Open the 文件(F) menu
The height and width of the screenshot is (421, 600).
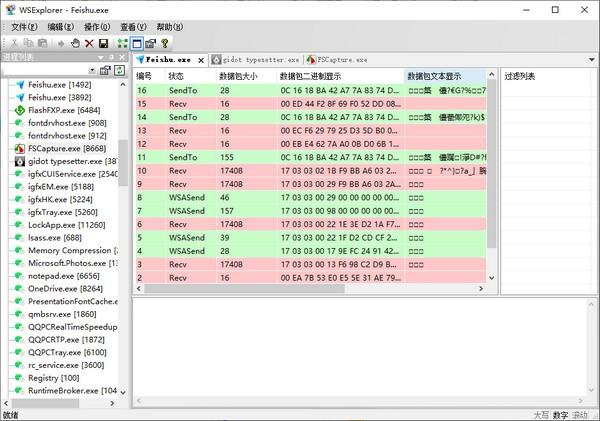[x=24, y=27]
